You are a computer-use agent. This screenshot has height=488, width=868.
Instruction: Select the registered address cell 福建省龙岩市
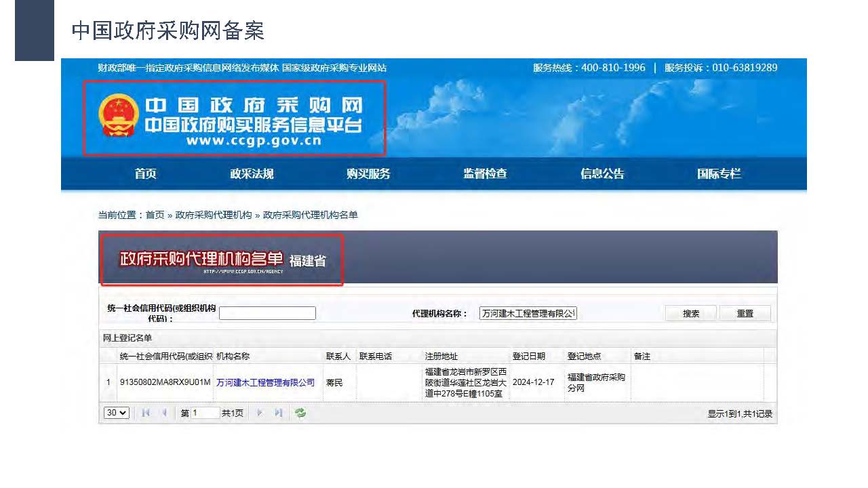click(466, 383)
